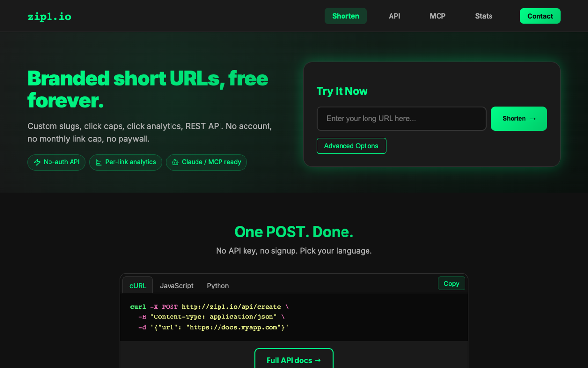The image size is (588, 368).
Task: Click the "Custom slugs, click caps" description text
Action: 150,132
